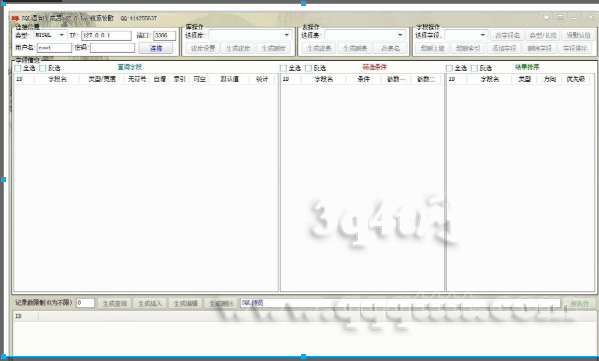The image size is (599, 361).
Task: Click the 字段名 column header in filter panel
Action: pyautogui.click(x=324, y=79)
